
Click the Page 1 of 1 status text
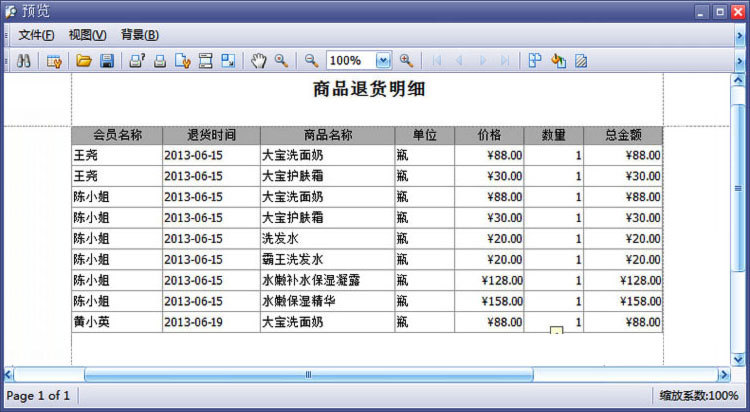click(38, 396)
